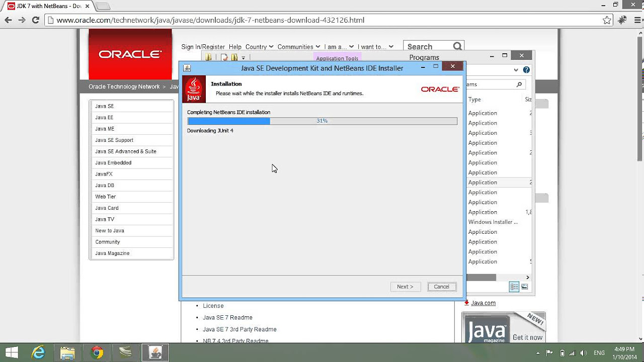
Task: Click the Chrome taskbar icon
Action: click(x=97, y=352)
